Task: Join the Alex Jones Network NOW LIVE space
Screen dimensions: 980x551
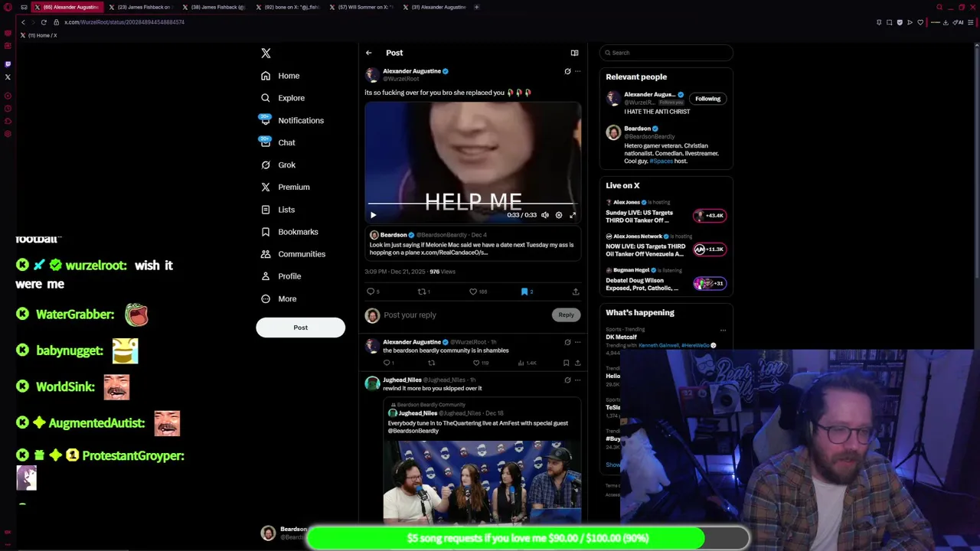Action: click(x=665, y=246)
